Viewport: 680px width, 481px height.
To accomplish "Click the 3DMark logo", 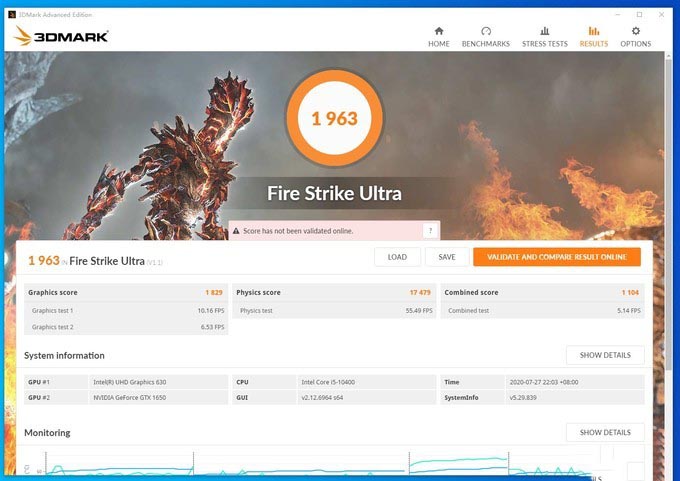I will [x=60, y=36].
